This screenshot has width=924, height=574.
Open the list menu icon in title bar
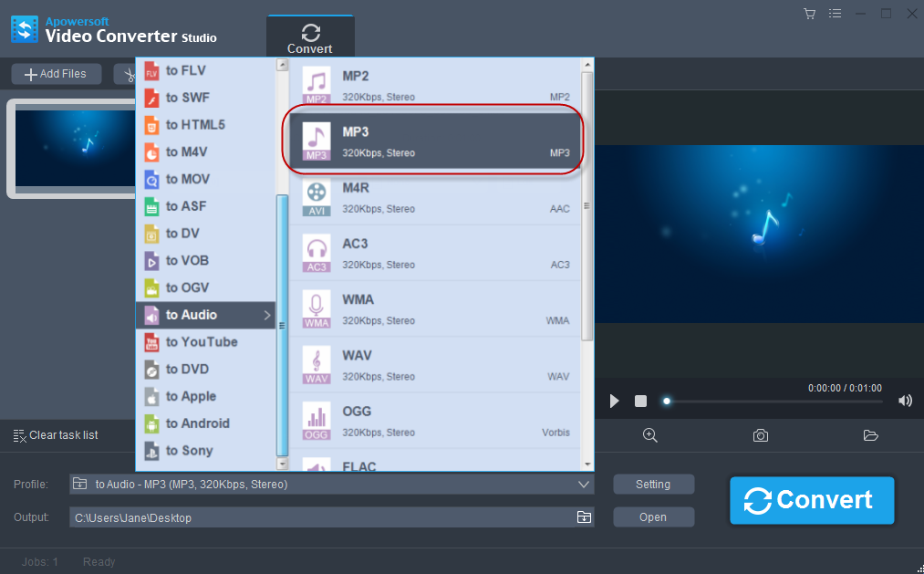tap(835, 14)
